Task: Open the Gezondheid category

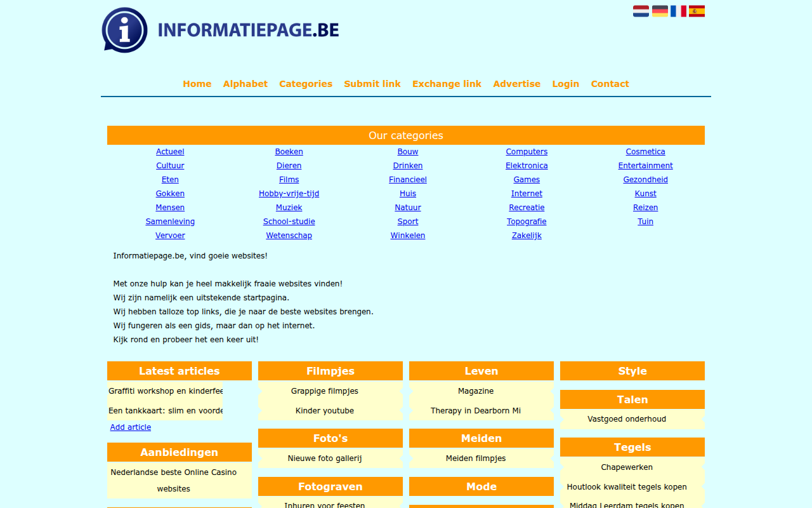Action: click(x=646, y=180)
